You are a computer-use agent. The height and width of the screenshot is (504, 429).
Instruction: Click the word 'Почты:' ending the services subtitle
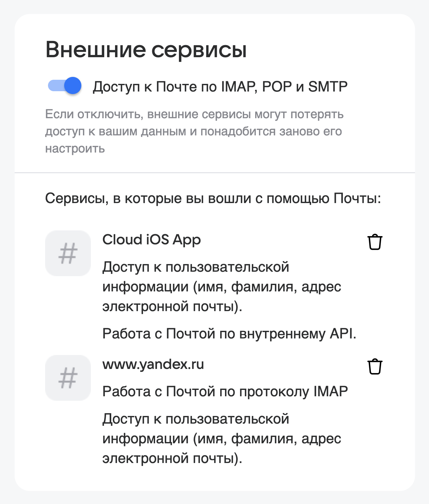point(357,199)
